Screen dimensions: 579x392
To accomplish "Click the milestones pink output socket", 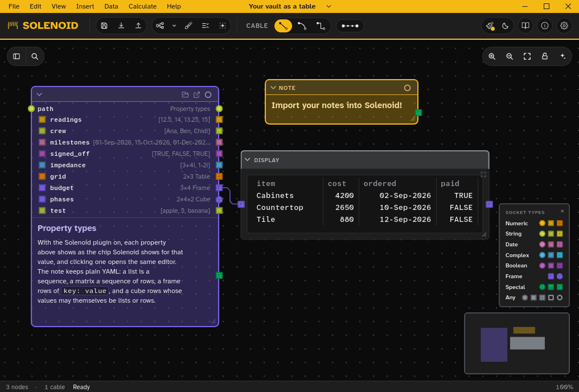I will click(219, 142).
